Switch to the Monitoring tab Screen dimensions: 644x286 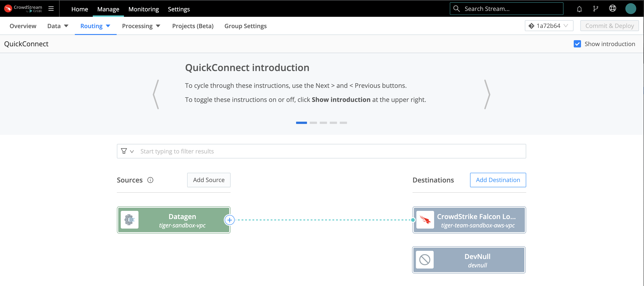coord(143,9)
